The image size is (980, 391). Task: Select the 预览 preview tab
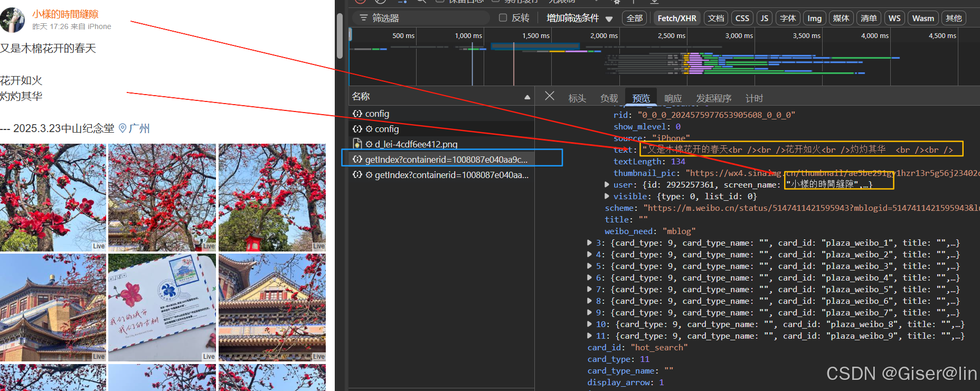[x=641, y=98]
